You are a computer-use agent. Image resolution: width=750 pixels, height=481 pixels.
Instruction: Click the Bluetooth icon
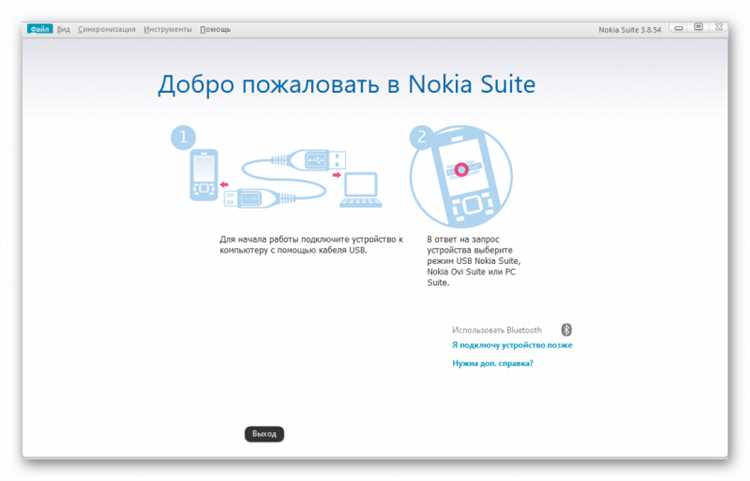coord(566,329)
